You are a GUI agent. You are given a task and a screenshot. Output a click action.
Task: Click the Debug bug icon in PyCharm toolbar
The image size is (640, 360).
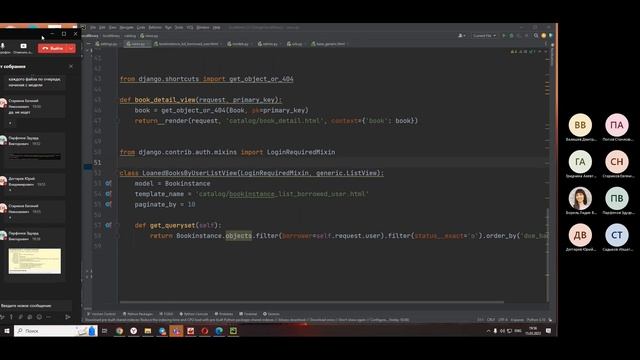(x=511, y=36)
